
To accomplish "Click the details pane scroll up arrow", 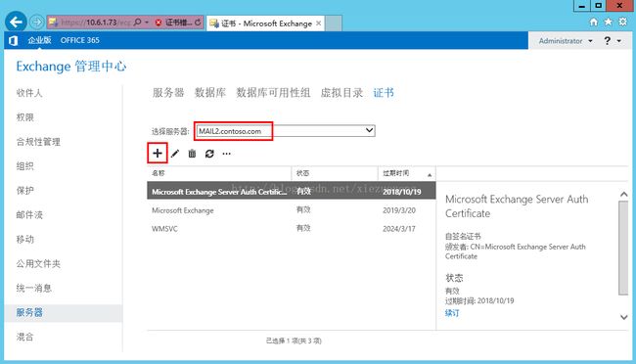I will point(624,195).
